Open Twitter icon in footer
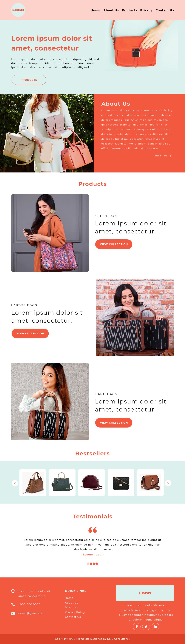This screenshot has height=644, width=185. tap(146, 626)
